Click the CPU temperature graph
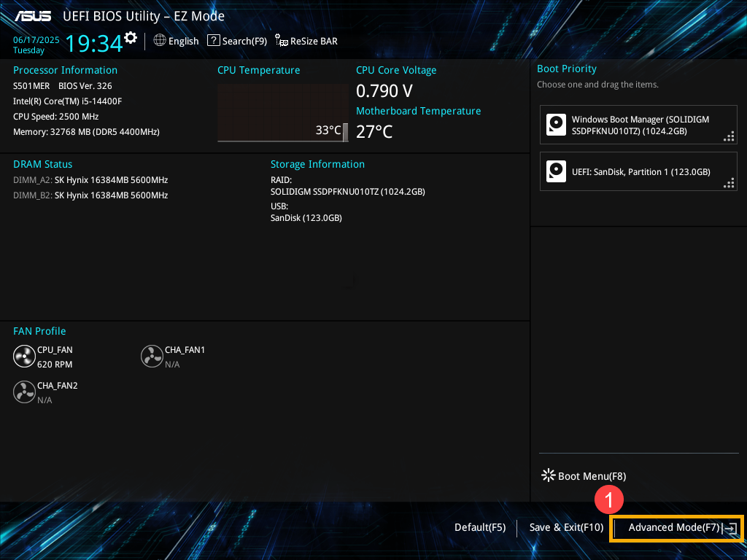747x560 pixels. coord(283,113)
